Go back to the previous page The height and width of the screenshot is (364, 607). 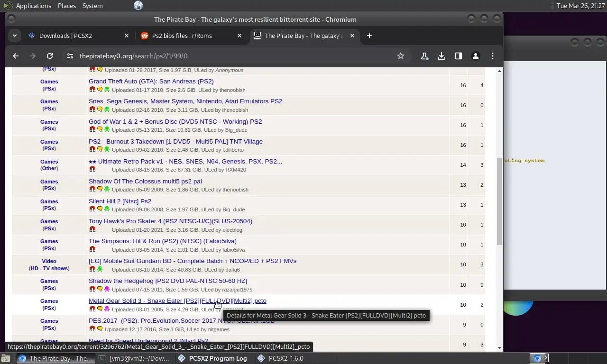[x=16, y=56]
